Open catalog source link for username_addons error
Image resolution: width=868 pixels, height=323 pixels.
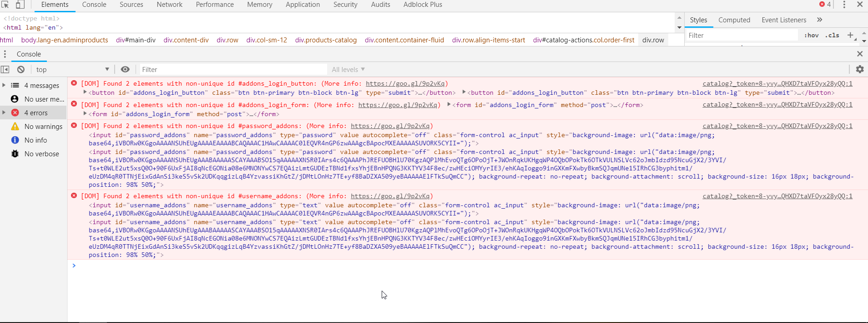(777, 196)
